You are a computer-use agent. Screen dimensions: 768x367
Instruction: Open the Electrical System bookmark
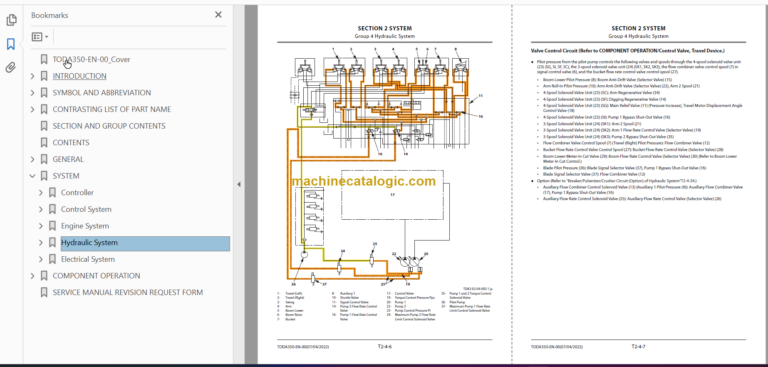(x=88, y=259)
